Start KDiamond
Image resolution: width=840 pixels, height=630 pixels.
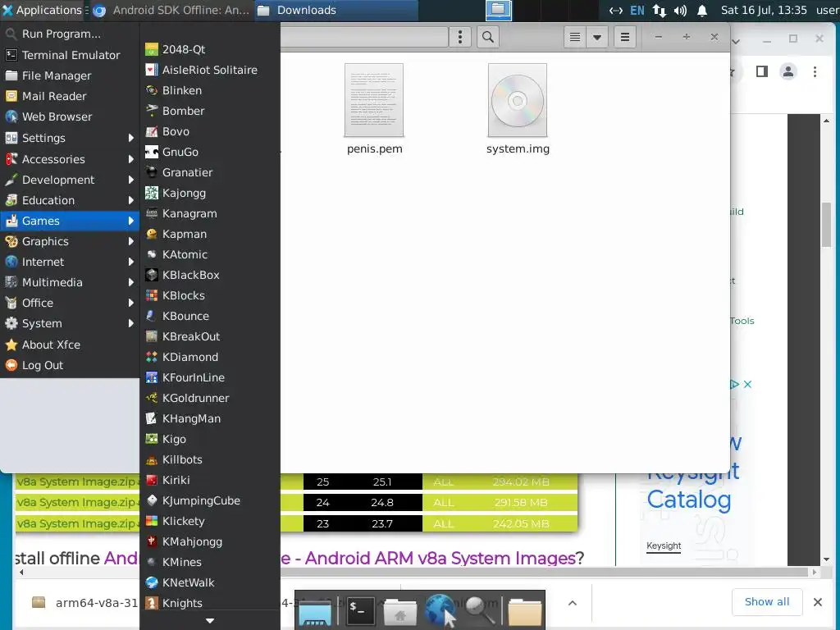tap(209, 357)
